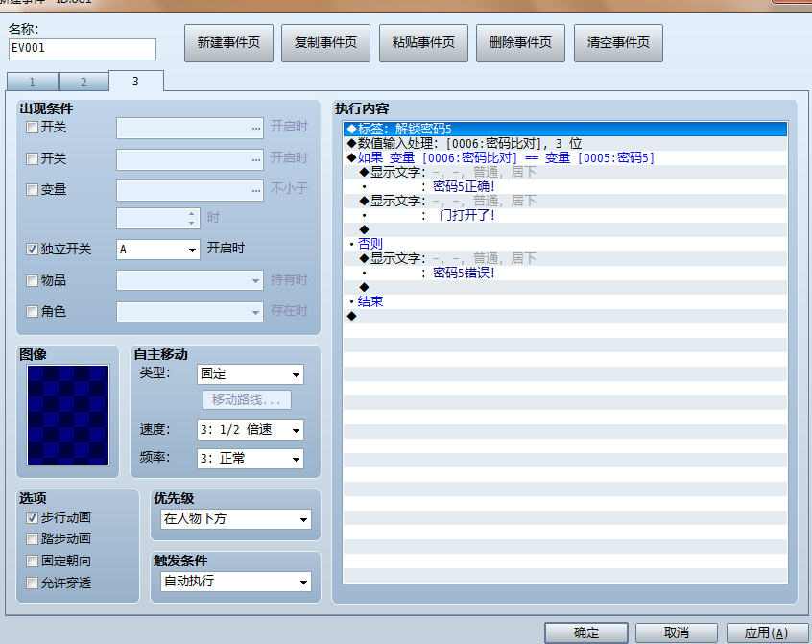812x644 pixels.
Task: Focus the 名称 field containing EV001
Action: (x=83, y=49)
